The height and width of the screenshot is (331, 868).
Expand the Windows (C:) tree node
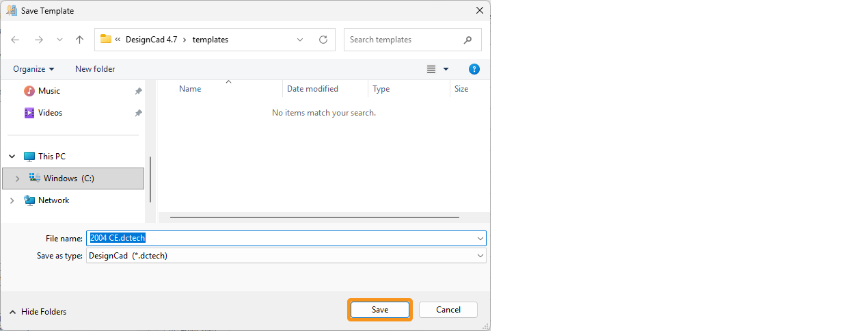click(17, 178)
